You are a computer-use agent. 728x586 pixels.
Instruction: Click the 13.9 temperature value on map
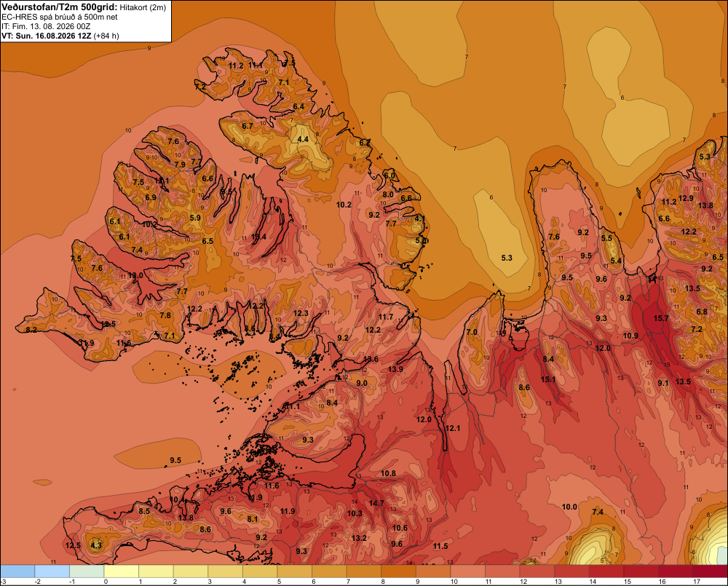(395, 369)
